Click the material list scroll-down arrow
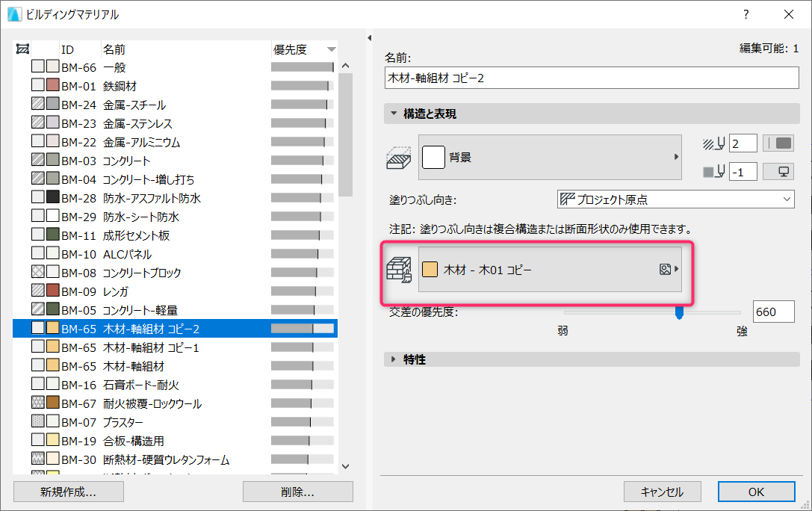The image size is (812, 511). [345, 466]
